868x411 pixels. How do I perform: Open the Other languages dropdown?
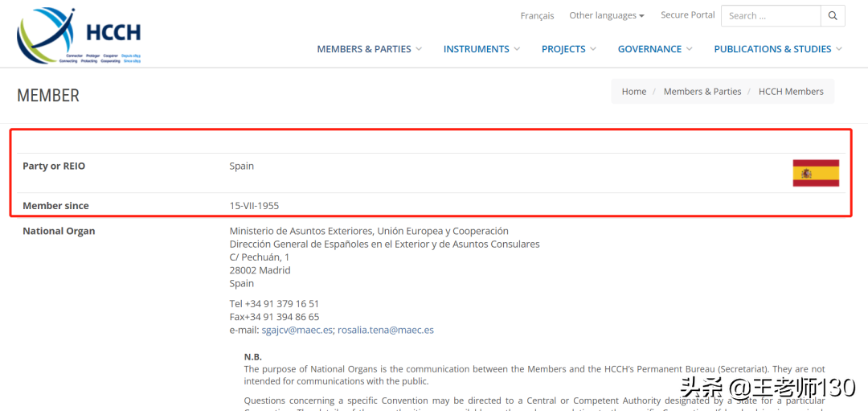pyautogui.click(x=607, y=15)
